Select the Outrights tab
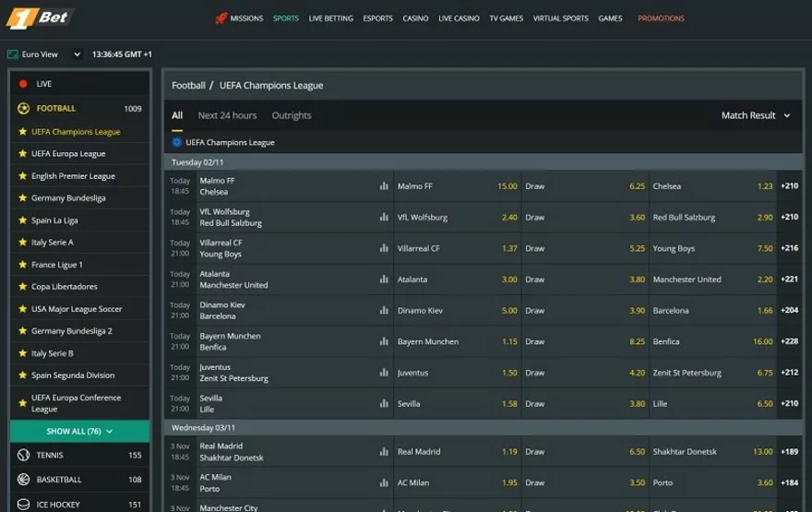 coord(292,115)
